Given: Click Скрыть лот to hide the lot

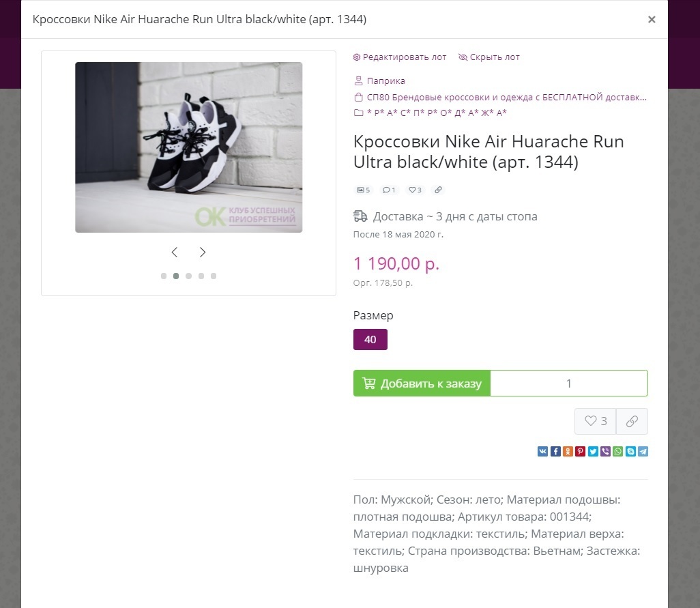Looking at the screenshot, I should click(x=489, y=57).
